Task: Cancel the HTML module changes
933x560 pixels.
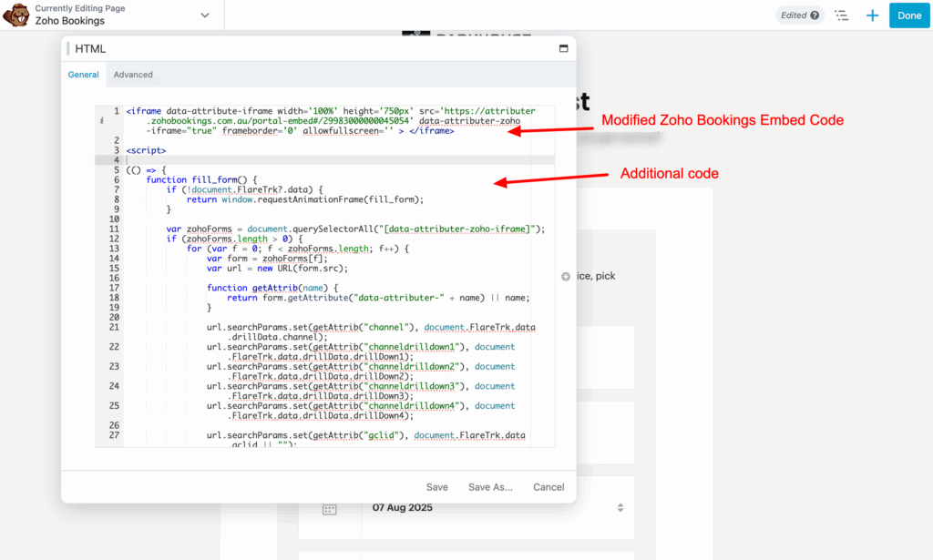Action: point(549,487)
